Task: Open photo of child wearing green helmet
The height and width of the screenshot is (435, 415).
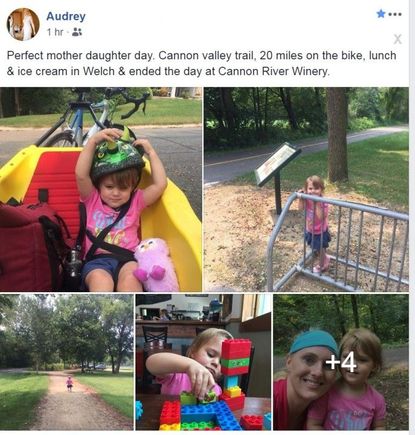Action: 101,189
